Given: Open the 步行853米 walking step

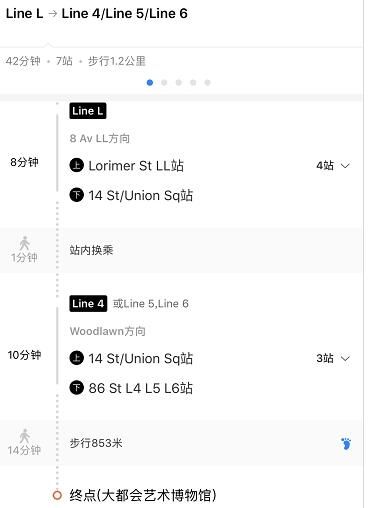Looking at the screenshot, I should click(x=181, y=443).
